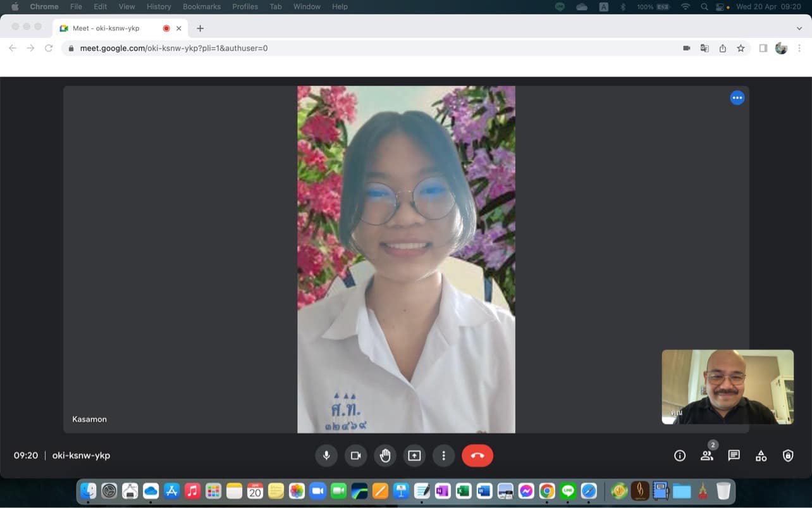Mute the microphone in Meet
Screen dimensions: 812x508
pyautogui.click(x=326, y=455)
